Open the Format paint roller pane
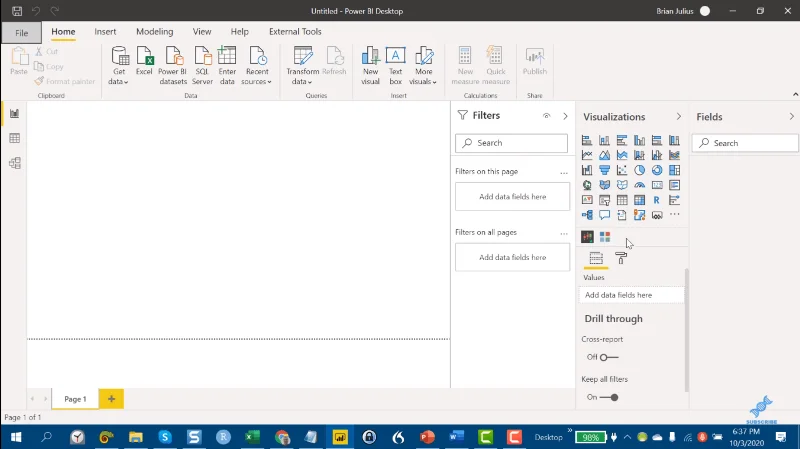Screen dimensions: 800x449 point(621,258)
